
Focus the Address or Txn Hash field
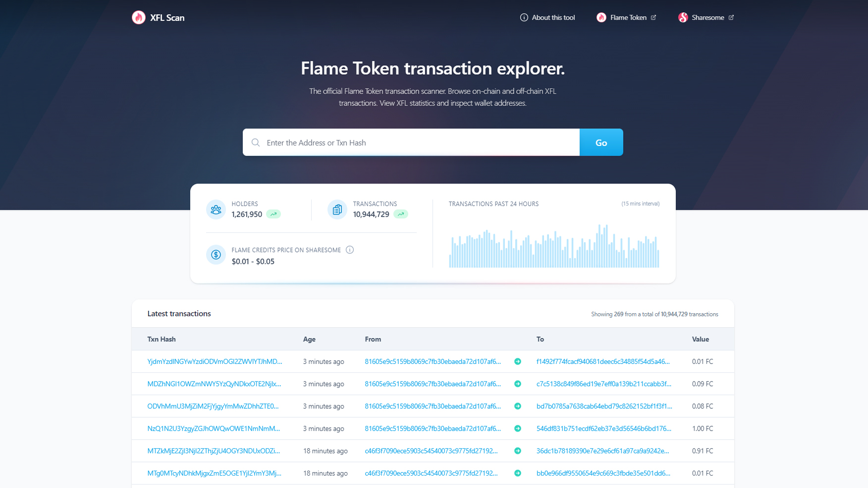tap(411, 143)
